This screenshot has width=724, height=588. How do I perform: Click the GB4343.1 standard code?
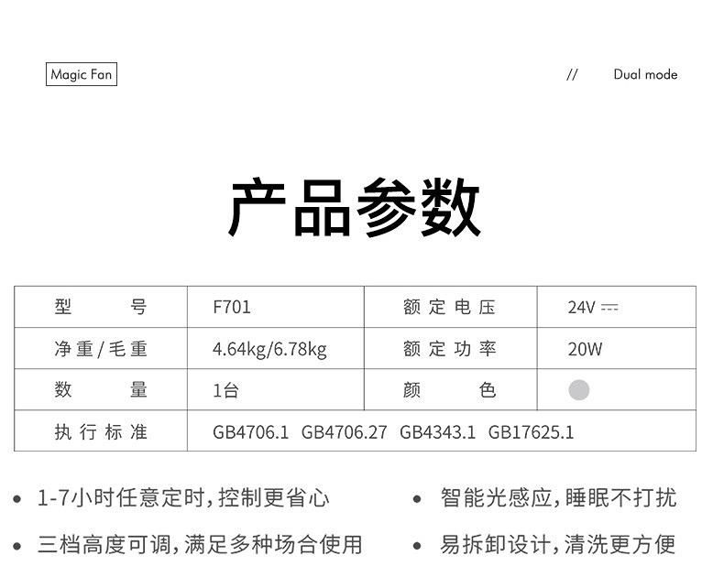pos(437,431)
